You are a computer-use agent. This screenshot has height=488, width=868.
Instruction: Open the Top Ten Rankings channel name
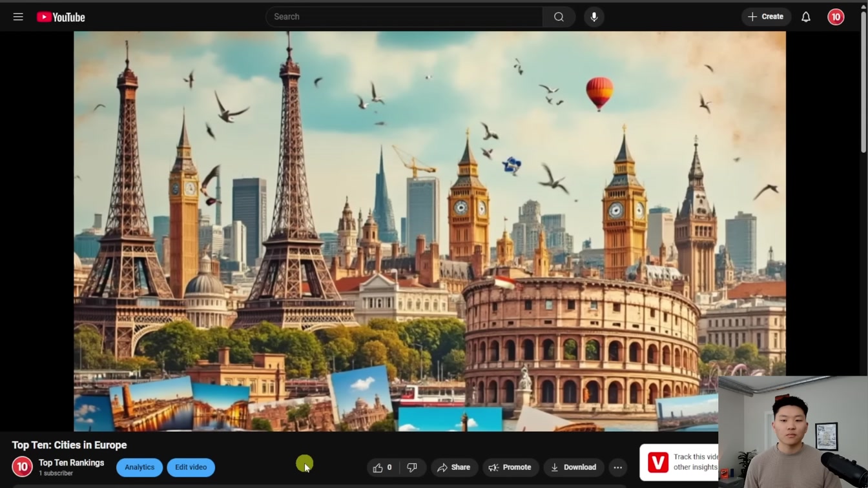click(x=71, y=462)
